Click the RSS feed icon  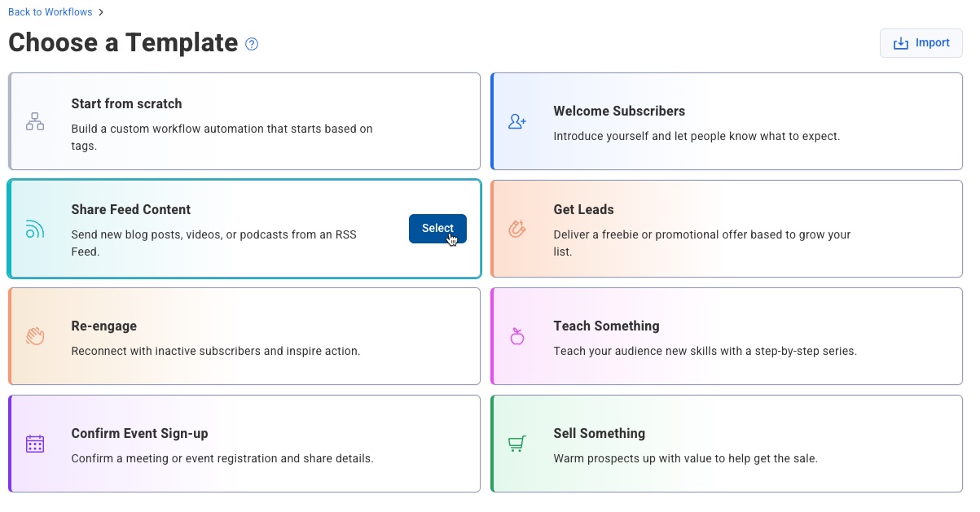coord(35,230)
